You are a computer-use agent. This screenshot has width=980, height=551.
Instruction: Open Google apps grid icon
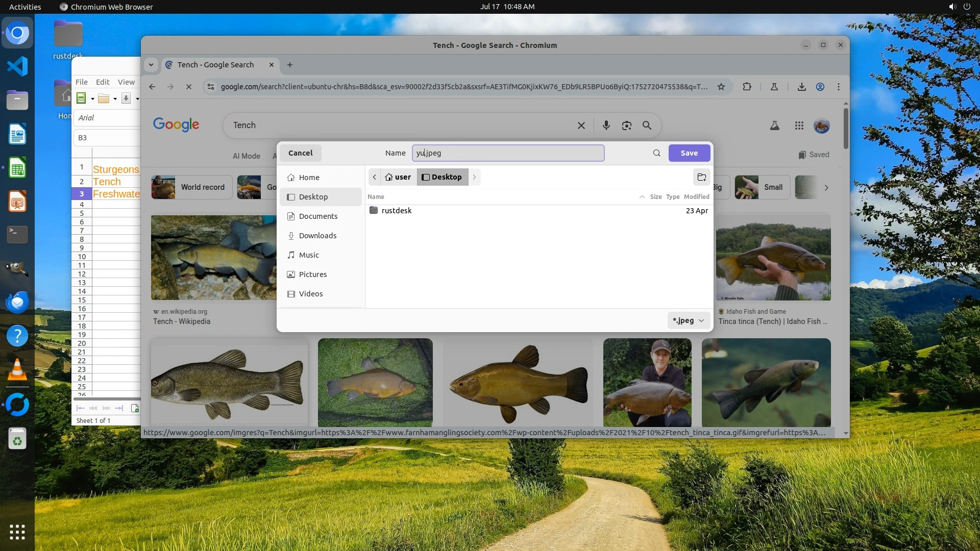[799, 126]
